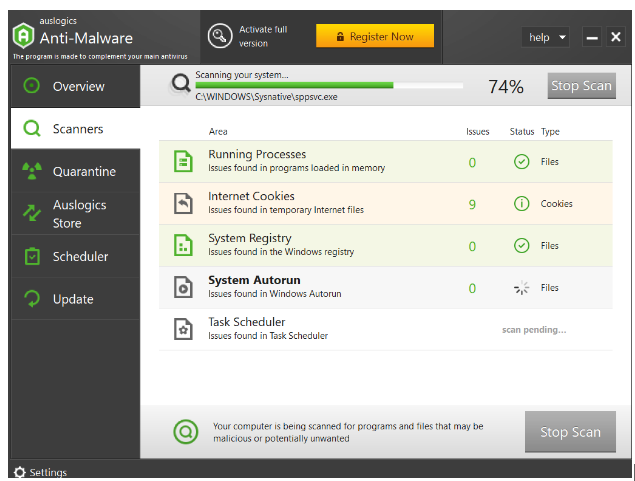Click the top Stop Scan button
This screenshot has height=481, width=635.
point(582,85)
